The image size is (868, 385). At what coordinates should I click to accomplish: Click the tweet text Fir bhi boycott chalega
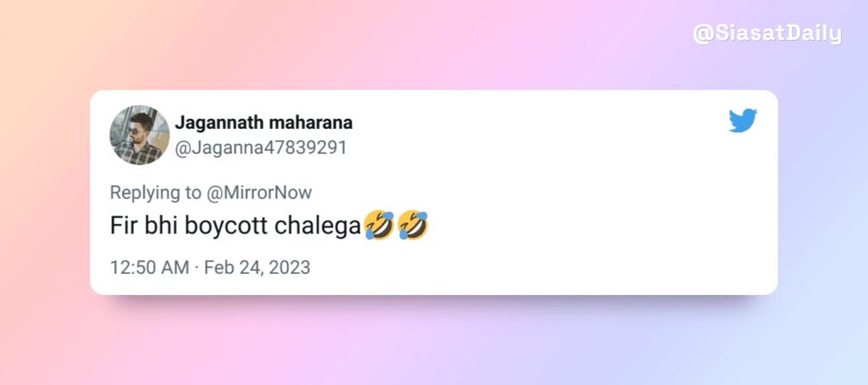(236, 226)
